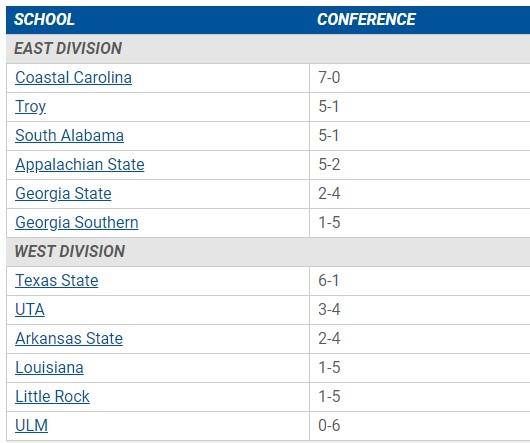Click the CONFERENCE column header

[x=366, y=20]
